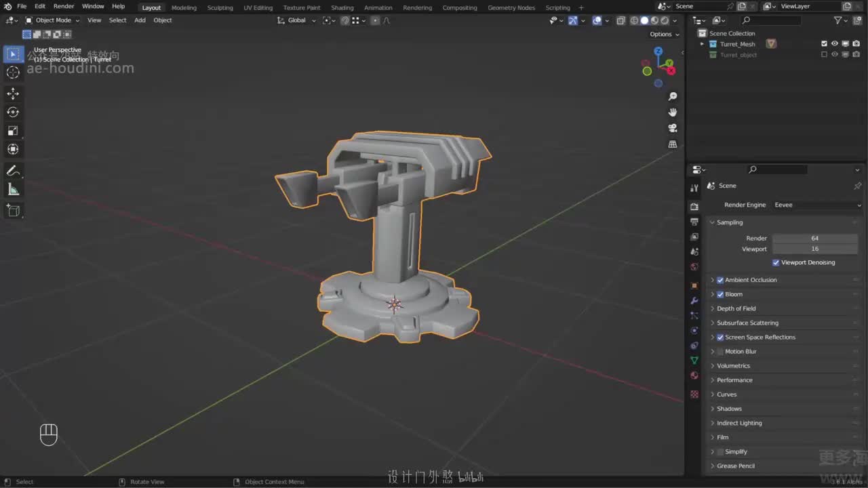Switch to the Shading workspace tab

click(x=342, y=7)
